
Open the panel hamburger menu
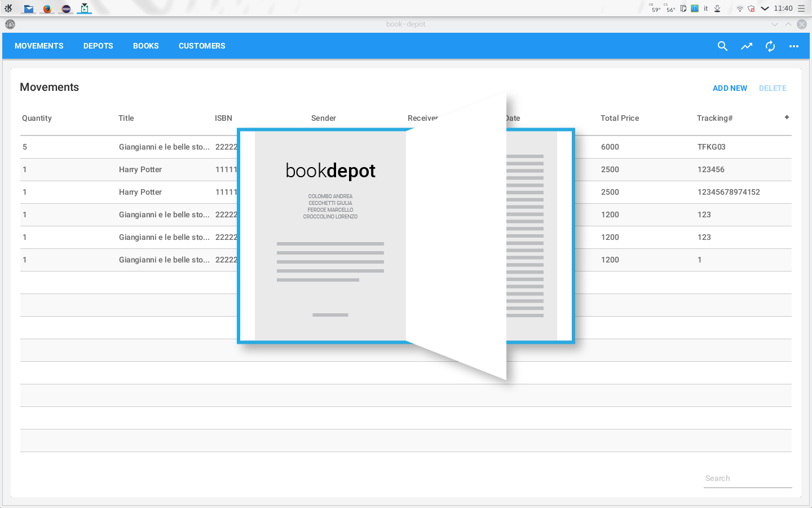tap(801, 8)
